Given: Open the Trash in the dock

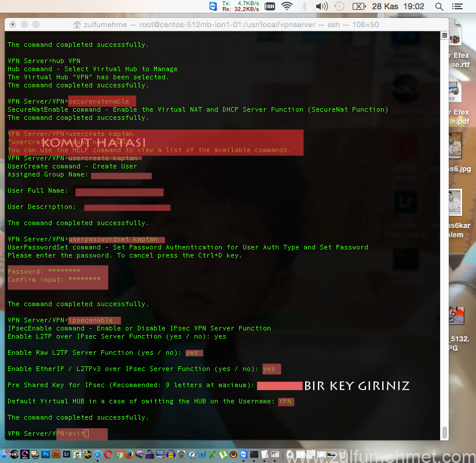Looking at the screenshot, I should click(342, 454).
